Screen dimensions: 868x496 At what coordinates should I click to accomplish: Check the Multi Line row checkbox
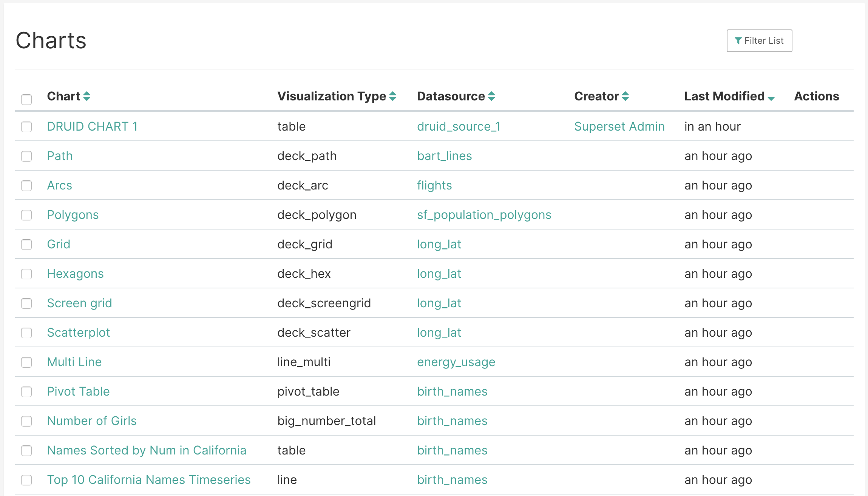pos(26,362)
